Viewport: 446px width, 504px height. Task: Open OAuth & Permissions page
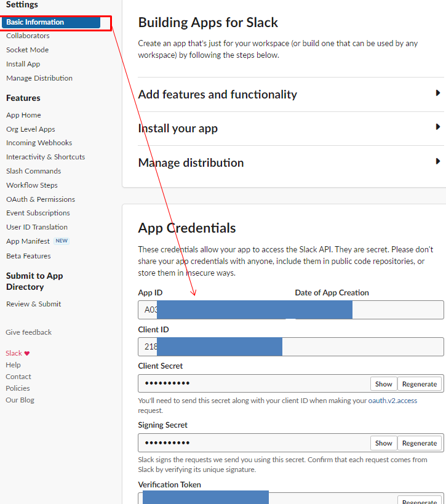(x=41, y=199)
